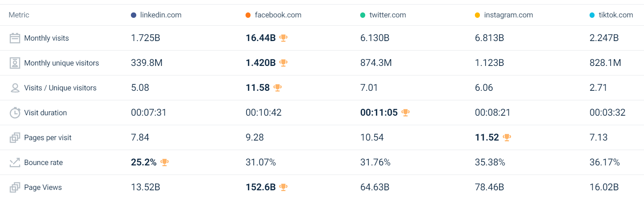Viewport: 644px width, 199px height.
Task: Click the Visits / Unique visitors person icon
Action: [15, 88]
